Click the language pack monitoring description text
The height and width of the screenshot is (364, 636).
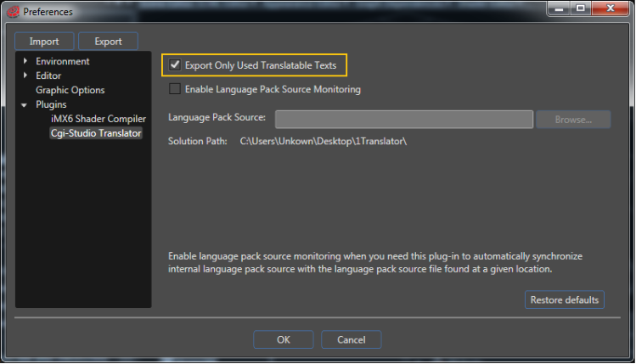pos(375,263)
